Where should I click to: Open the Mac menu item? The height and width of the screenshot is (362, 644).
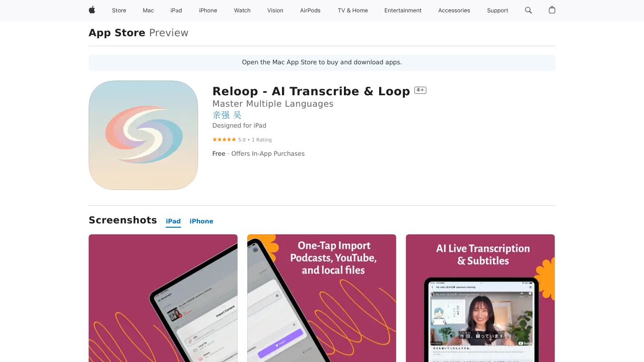148,10
